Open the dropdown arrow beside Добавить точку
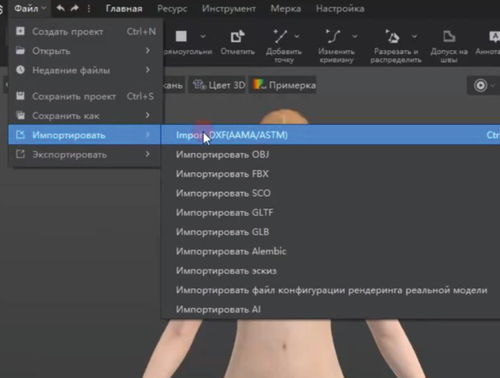500x378 pixels. (296, 36)
